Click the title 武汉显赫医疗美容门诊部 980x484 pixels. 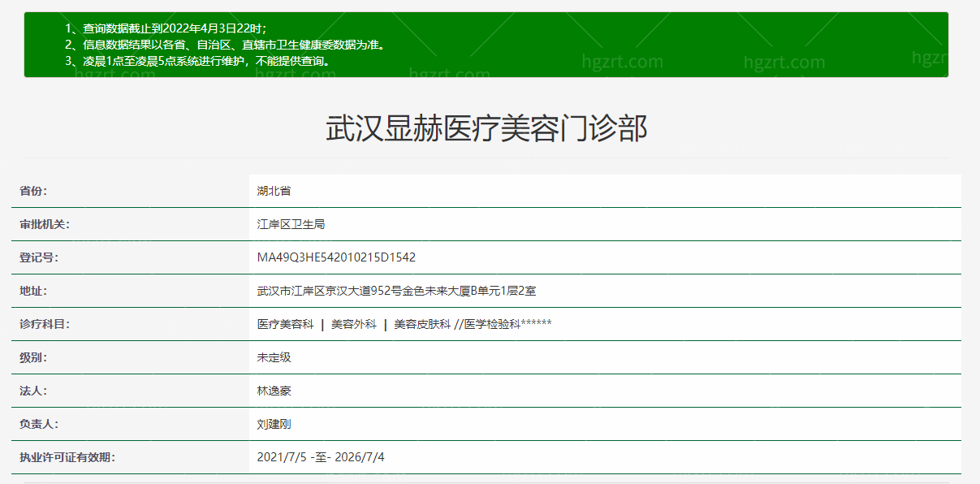(x=486, y=129)
